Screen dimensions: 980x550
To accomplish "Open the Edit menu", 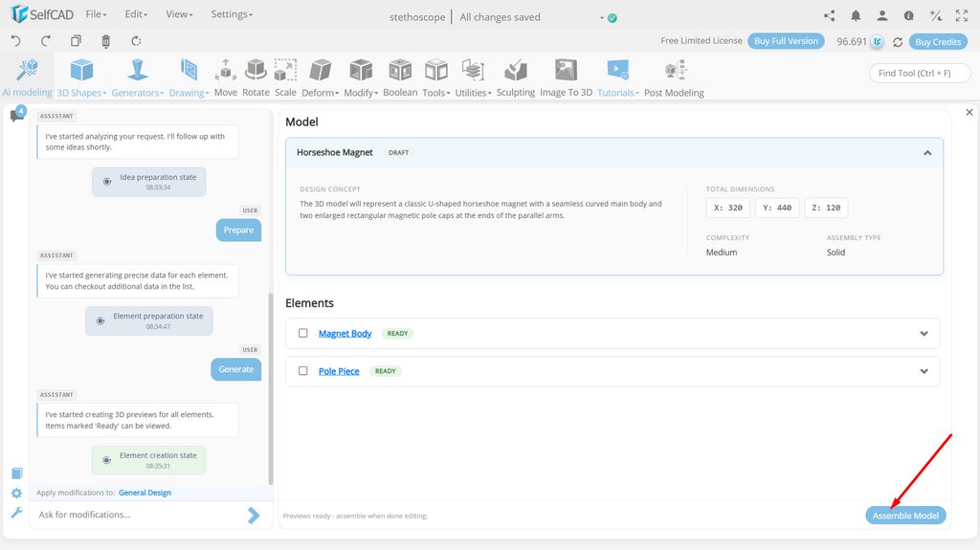I will pyautogui.click(x=136, y=13).
